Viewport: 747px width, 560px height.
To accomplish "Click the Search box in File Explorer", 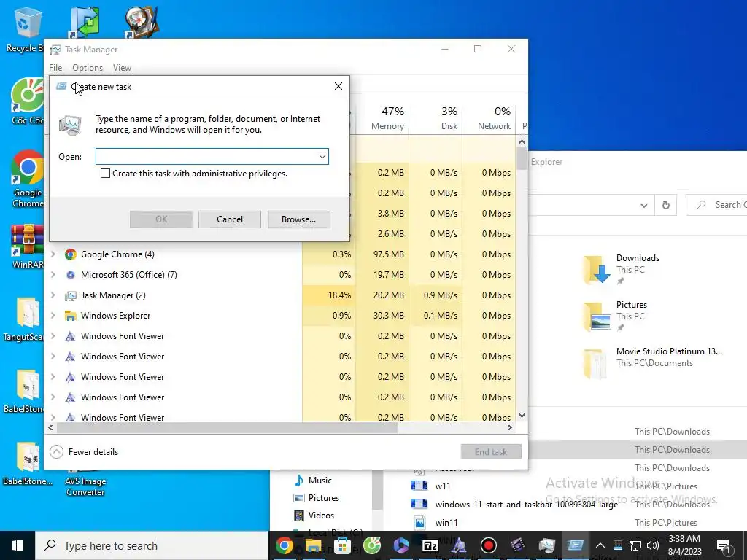I will (716, 205).
